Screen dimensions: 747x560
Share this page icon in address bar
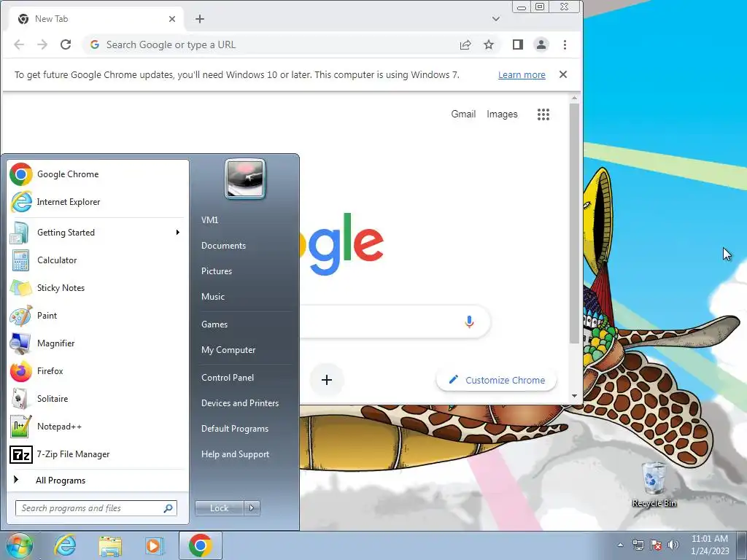[465, 44]
